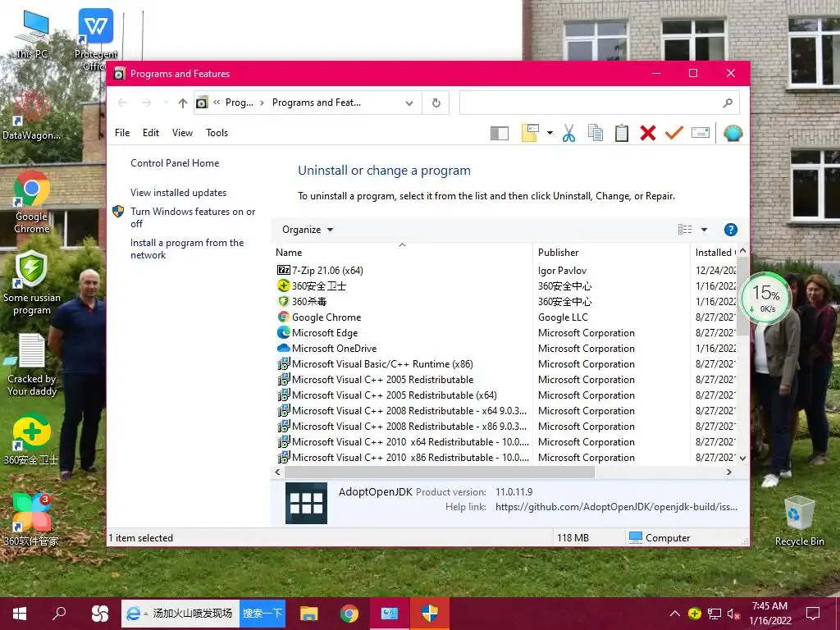The width and height of the screenshot is (840, 630).
Task: Open the Organize dropdown
Action: (308, 230)
